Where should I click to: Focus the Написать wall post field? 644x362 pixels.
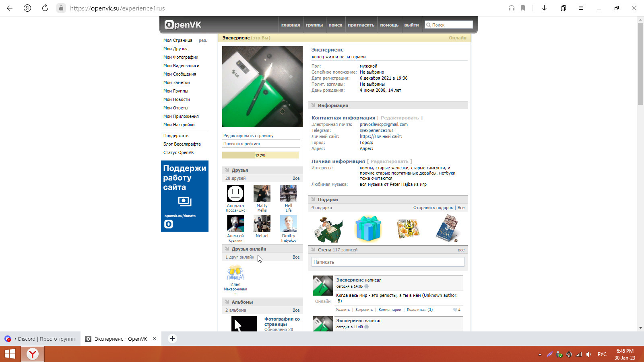pyautogui.click(x=388, y=262)
